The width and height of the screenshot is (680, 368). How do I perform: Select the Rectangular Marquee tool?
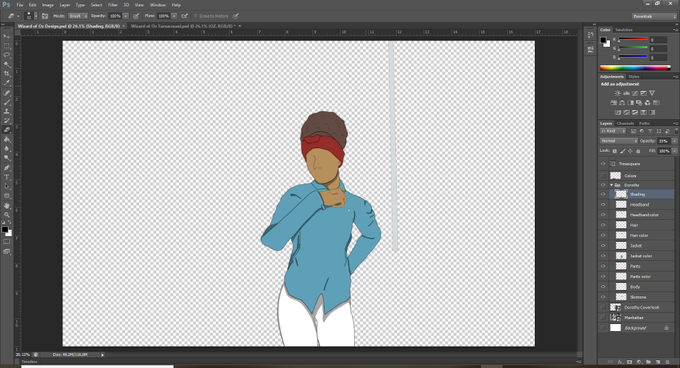pos(7,46)
